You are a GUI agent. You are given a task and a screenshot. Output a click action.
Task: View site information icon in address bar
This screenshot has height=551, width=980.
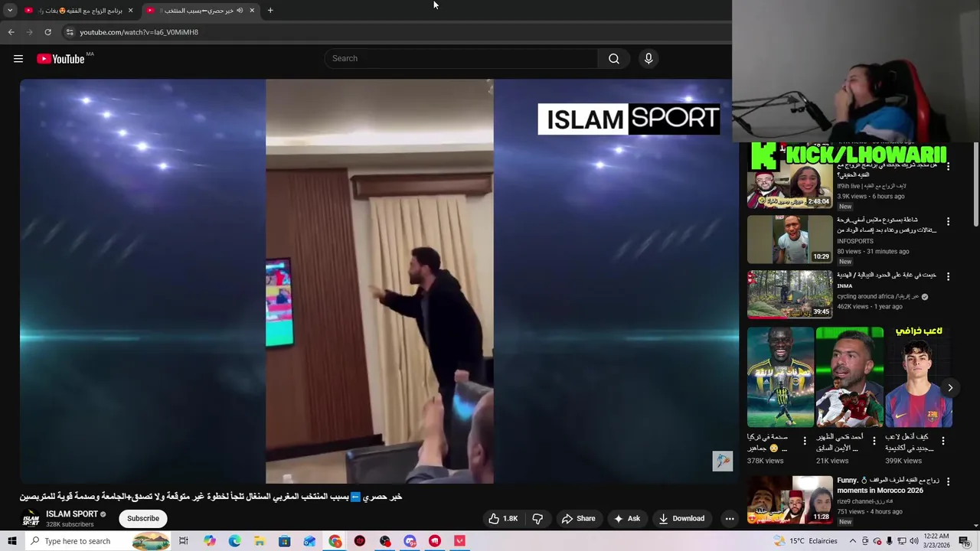70,32
